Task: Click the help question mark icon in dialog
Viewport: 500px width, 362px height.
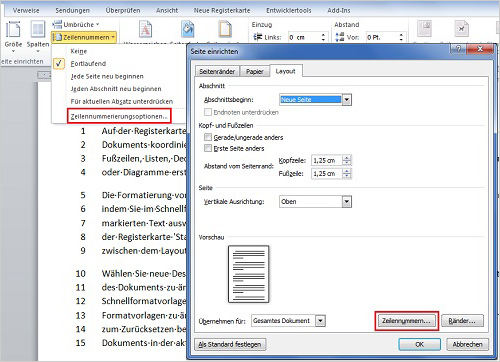Action: (x=458, y=49)
